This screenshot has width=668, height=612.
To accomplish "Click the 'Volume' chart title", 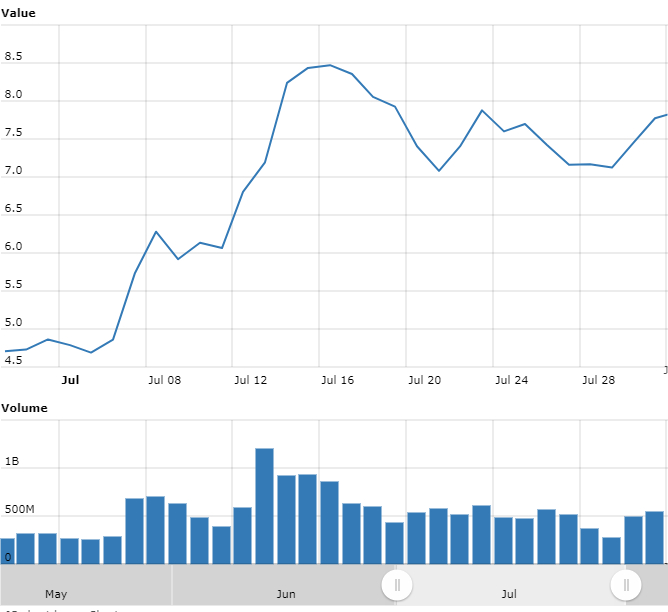I will 24,408.
